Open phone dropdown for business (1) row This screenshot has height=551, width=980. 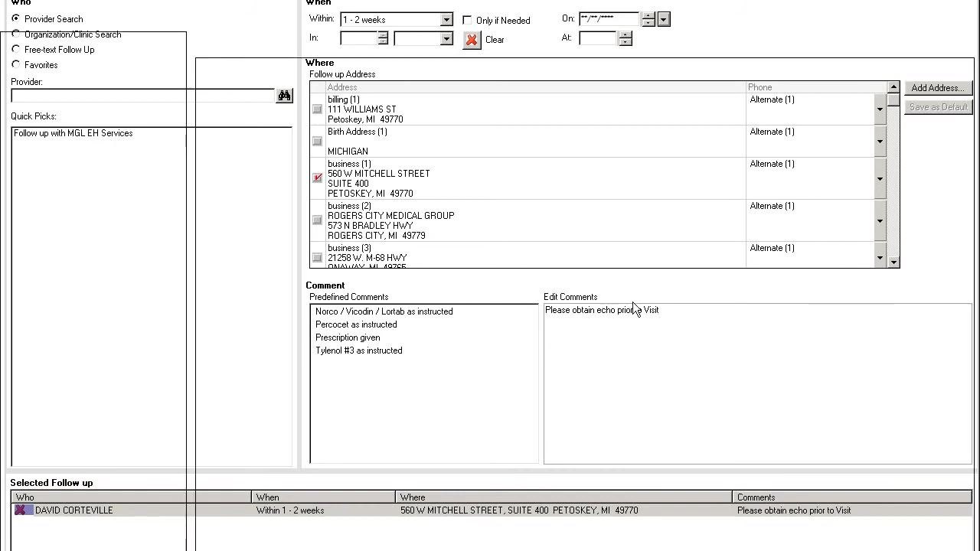click(880, 178)
